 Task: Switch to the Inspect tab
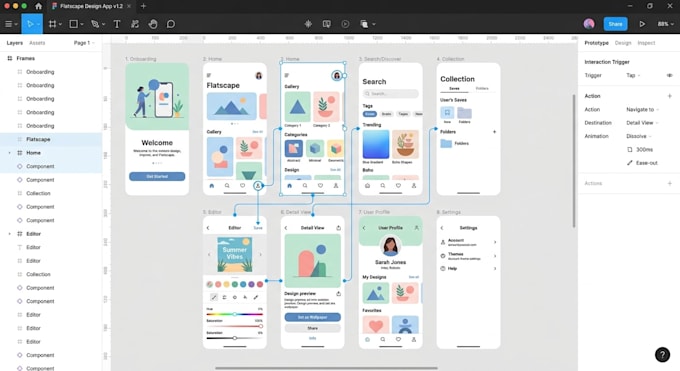tap(646, 43)
